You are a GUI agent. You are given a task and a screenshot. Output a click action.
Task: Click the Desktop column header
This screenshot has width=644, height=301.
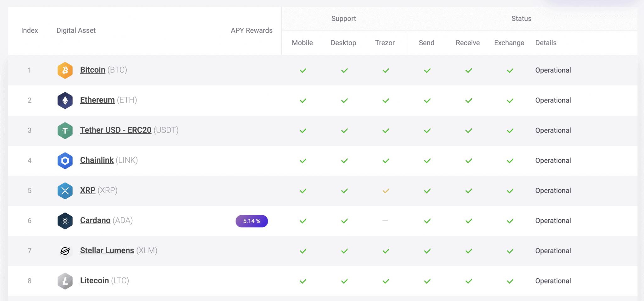(x=343, y=43)
